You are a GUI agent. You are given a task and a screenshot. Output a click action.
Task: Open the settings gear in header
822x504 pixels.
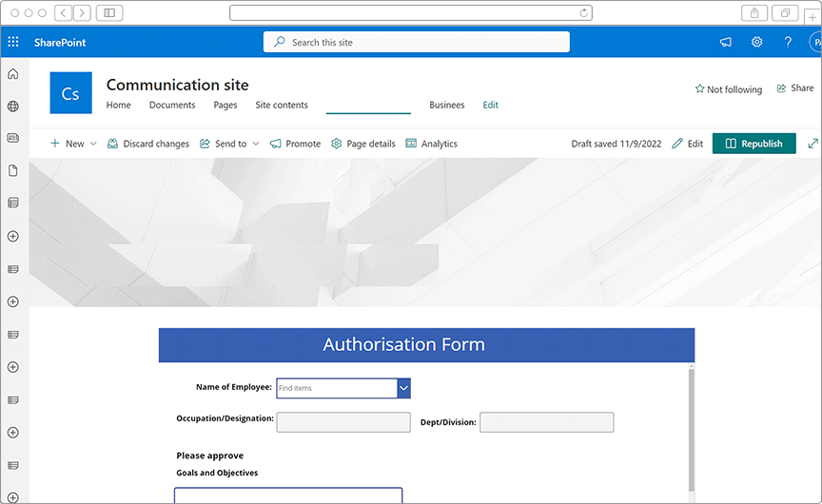coord(757,42)
